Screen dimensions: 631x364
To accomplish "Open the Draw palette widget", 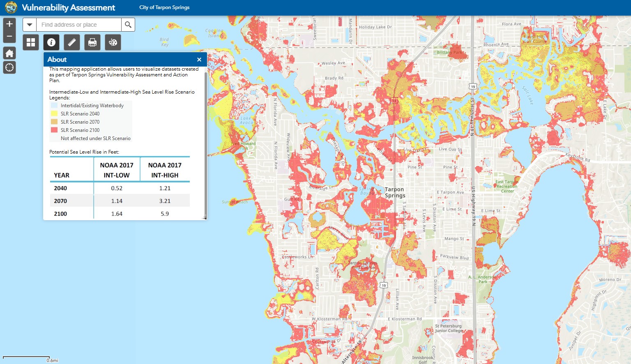I will pyautogui.click(x=113, y=42).
